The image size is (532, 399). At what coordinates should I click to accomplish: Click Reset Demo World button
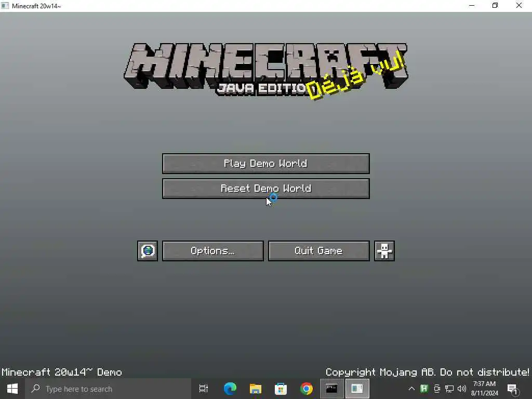265,189
